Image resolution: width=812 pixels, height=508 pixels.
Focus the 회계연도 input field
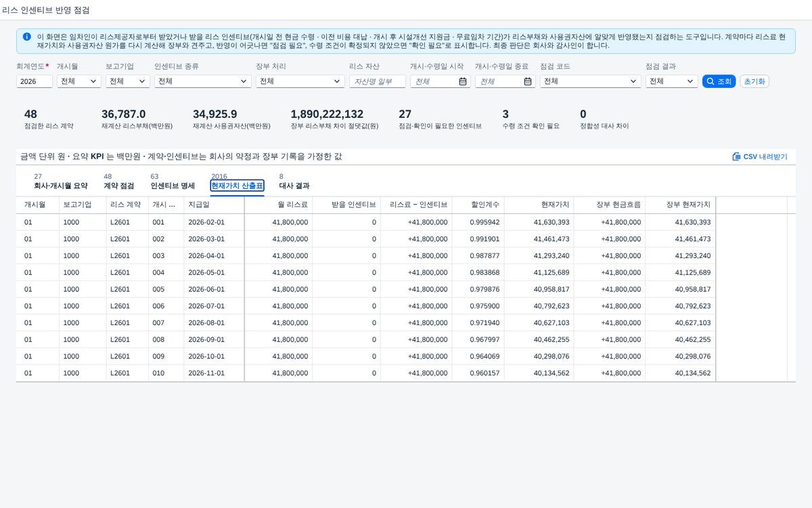coord(35,81)
